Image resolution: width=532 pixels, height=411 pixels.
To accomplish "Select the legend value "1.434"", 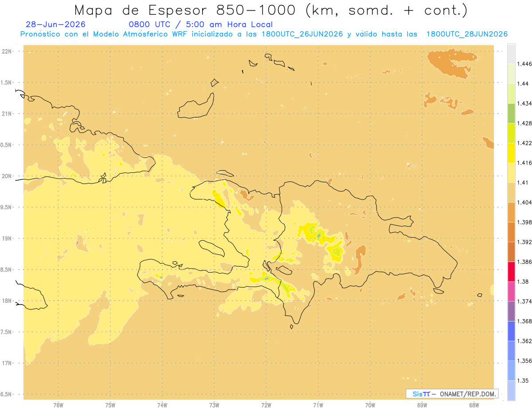I will (524, 103).
